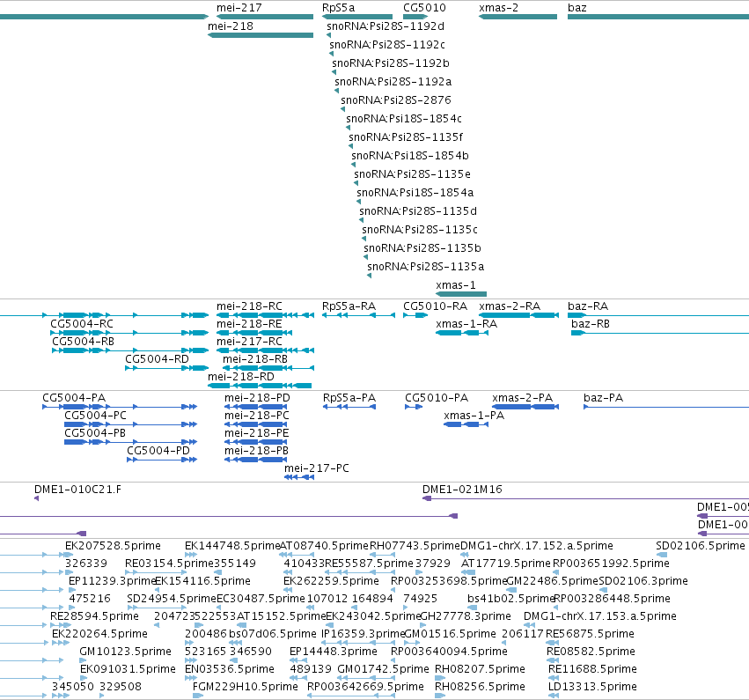Image resolution: width=749 pixels, height=700 pixels.
Task: Select the xmas-2 gene bar
Action: point(518,17)
